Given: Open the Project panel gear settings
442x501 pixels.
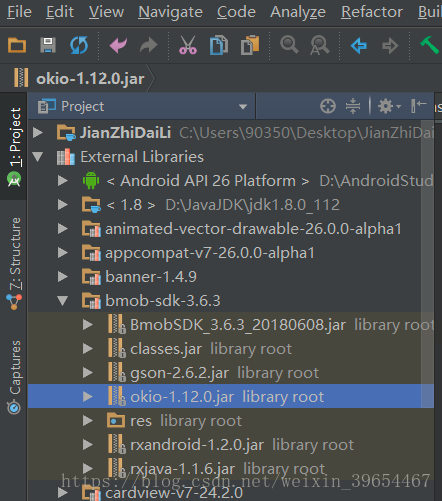Looking at the screenshot, I should 389,106.
